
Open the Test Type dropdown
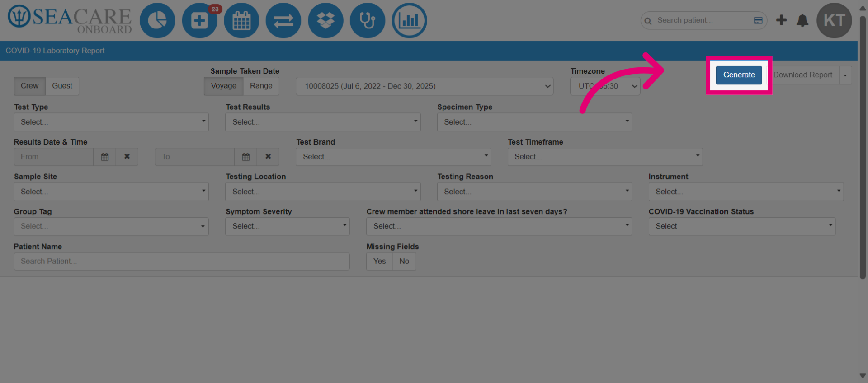tap(111, 122)
